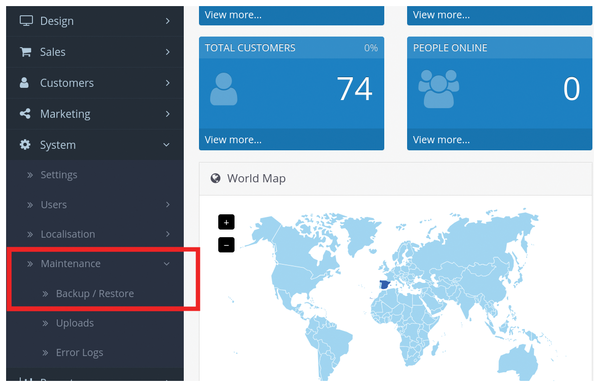This screenshot has width=600, height=387.
Task: Expand the Design menu chevron
Action: point(167,21)
